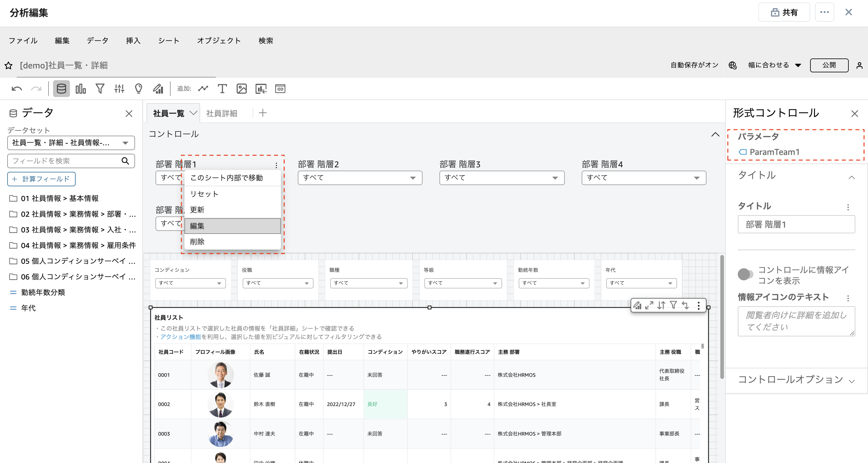Select the Visualize bar chart icon
The height and width of the screenshot is (463, 868).
tap(80, 89)
